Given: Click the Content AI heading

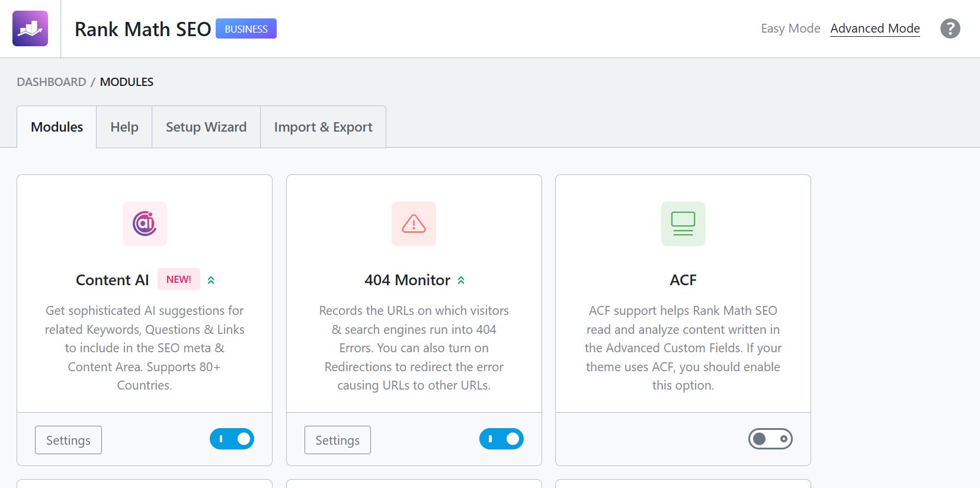Looking at the screenshot, I should coord(113,280).
